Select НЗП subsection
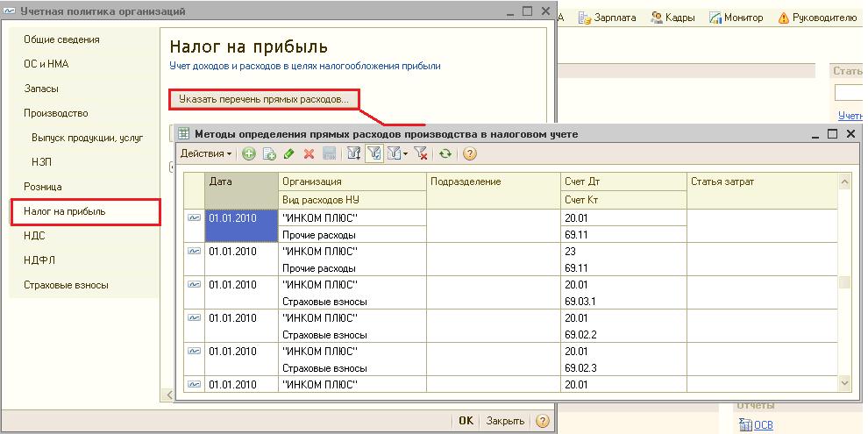This screenshot has width=868, height=434. pos(41,162)
